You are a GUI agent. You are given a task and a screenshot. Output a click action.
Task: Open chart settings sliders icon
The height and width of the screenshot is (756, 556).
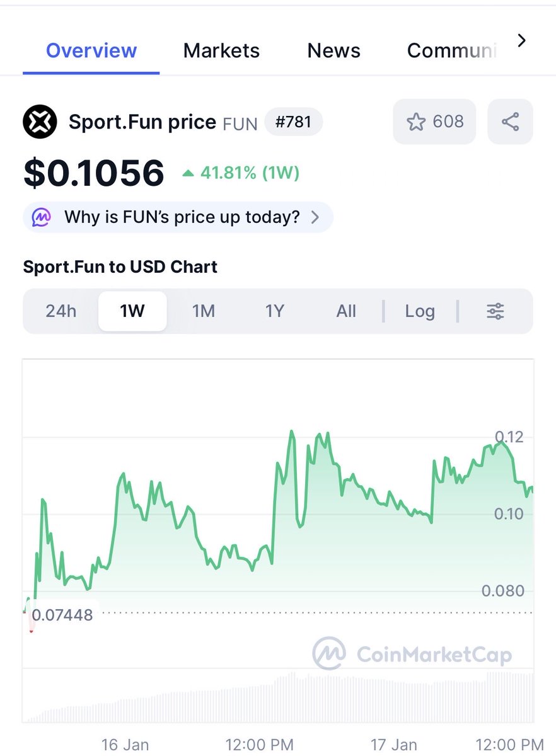tap(495, 311)
